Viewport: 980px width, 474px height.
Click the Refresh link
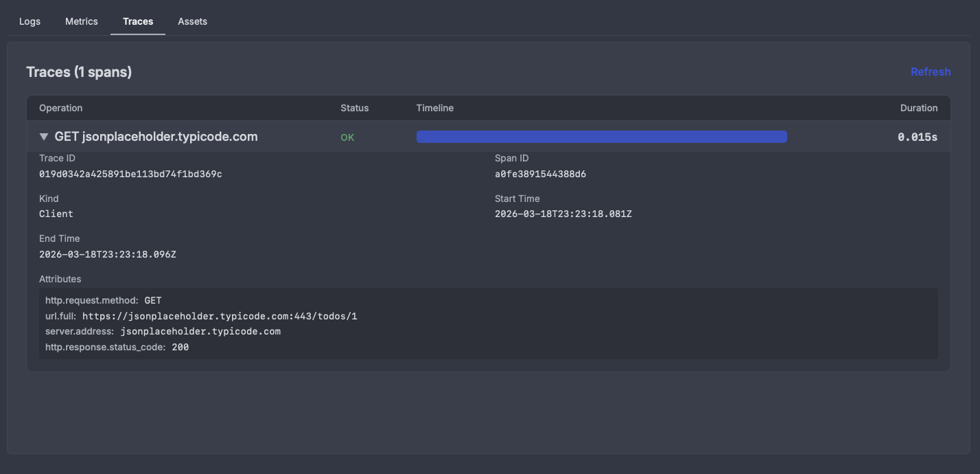931,71
